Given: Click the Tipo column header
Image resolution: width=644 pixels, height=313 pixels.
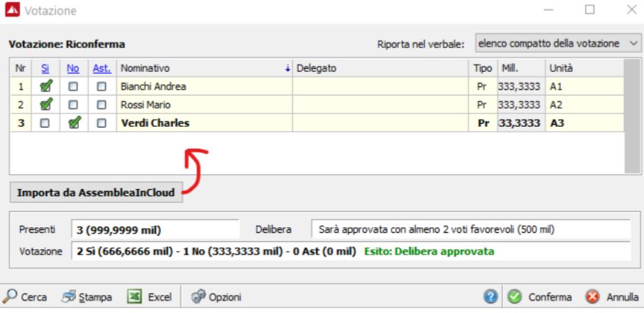Looking at the screenshot, I should (483, 68).
